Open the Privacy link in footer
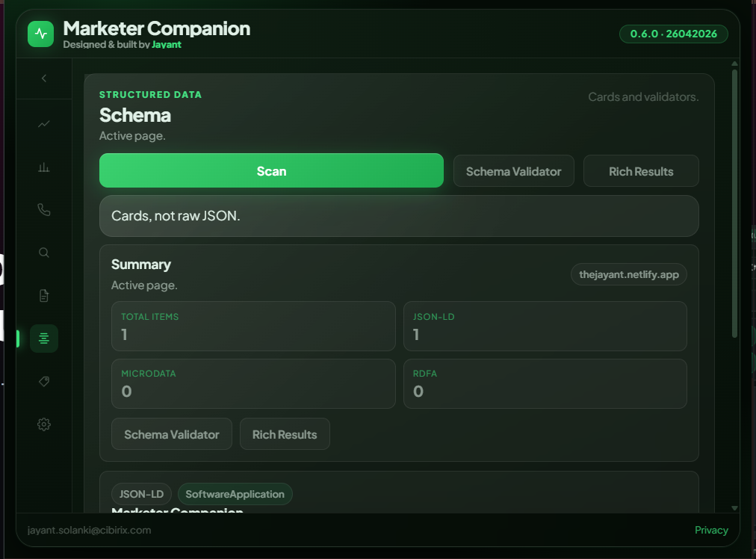 (x=711, y=530)
